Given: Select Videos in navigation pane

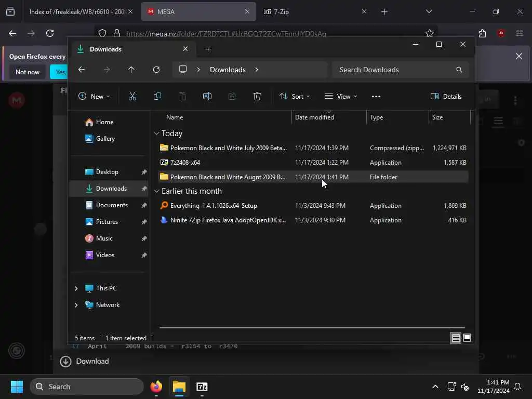Looking at the screenshot, I should pos(109,255).
